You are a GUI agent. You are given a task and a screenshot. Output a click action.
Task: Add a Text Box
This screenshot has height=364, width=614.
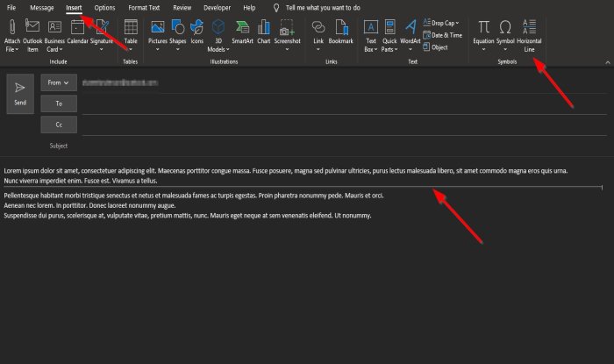(371, 30)
